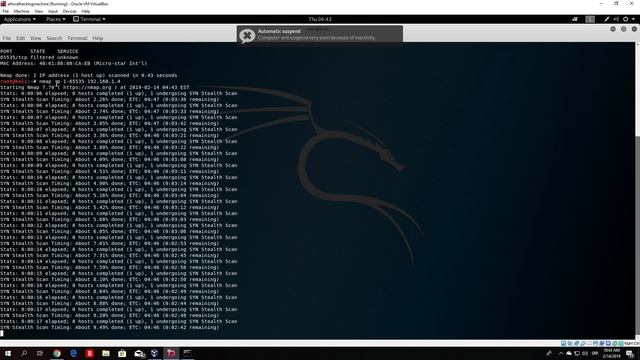The image size is (640, 360).
Task: Open the Places dropdown menu
Action: [x=56, y=19]
